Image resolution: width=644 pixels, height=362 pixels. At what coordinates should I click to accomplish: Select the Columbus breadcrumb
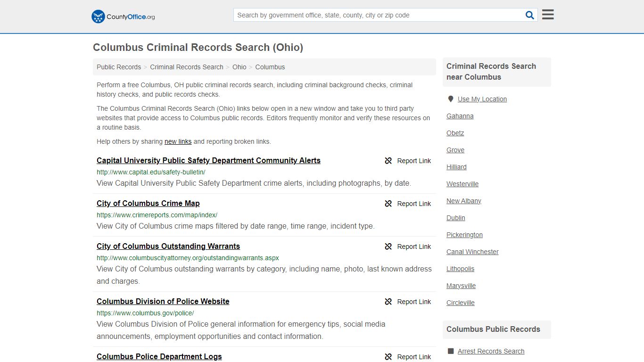(270, 67)
